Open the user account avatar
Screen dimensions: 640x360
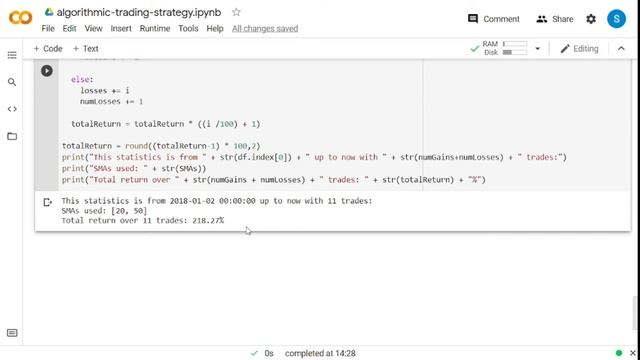coord(616,19)
